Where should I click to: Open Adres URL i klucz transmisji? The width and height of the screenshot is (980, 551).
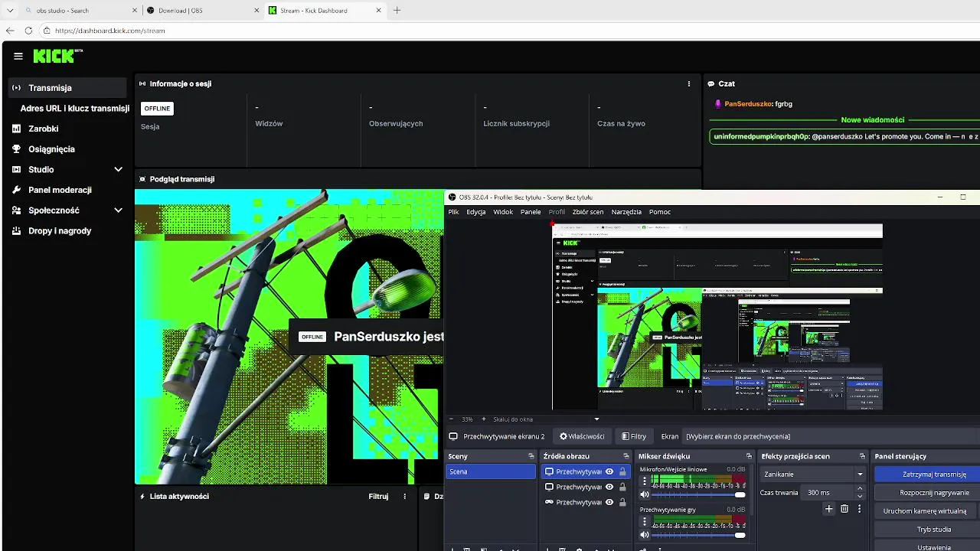[x=75, y=109]
